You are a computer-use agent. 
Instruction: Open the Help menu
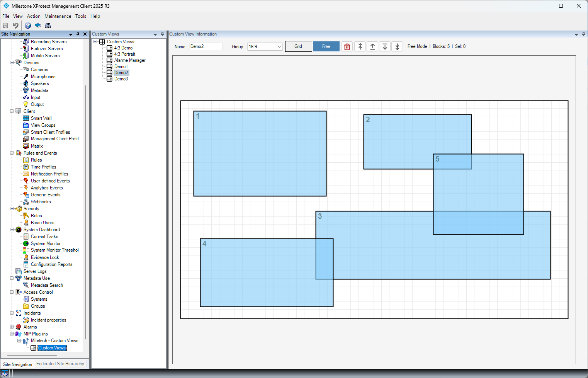(95, 16)
